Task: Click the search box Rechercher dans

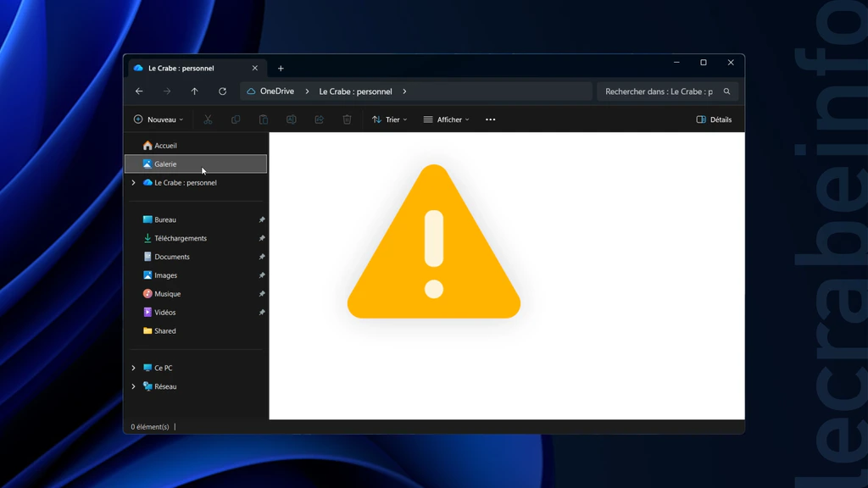Action: (x=659, y=91)
